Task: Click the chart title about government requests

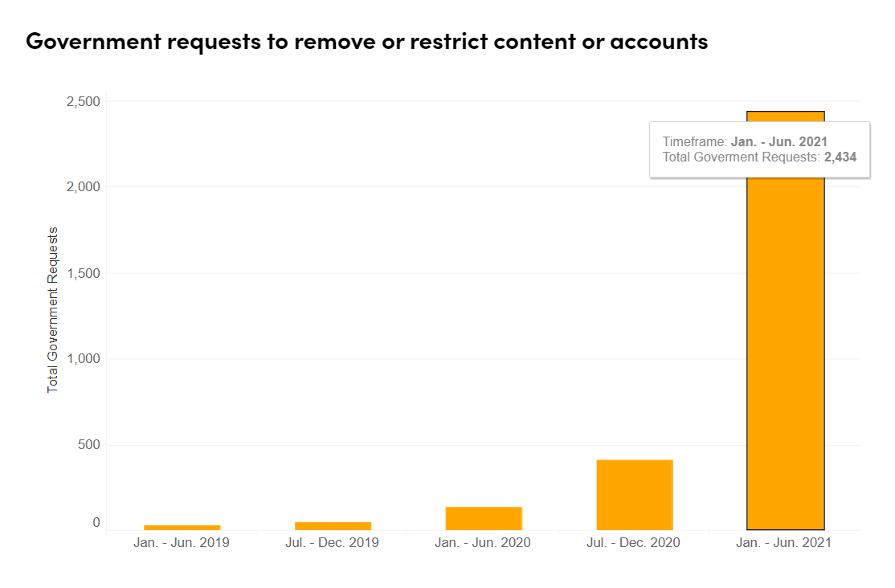Action: 367,42
